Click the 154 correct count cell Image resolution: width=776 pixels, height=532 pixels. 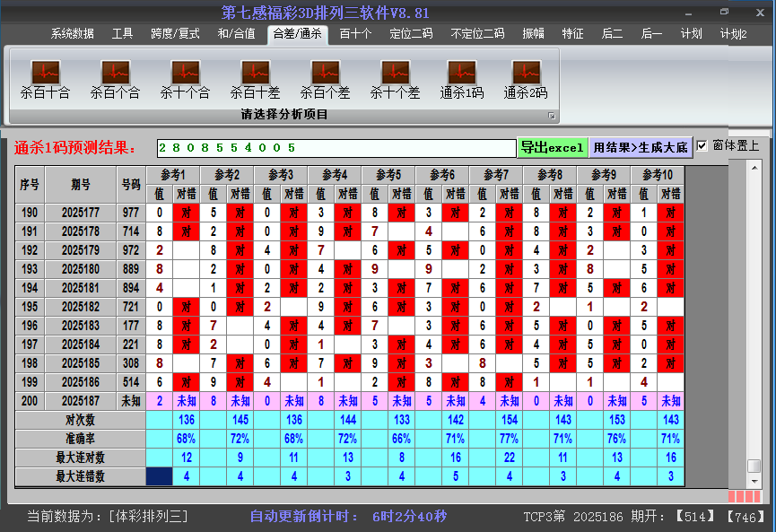pyautogui.click(x=510, y=420)
